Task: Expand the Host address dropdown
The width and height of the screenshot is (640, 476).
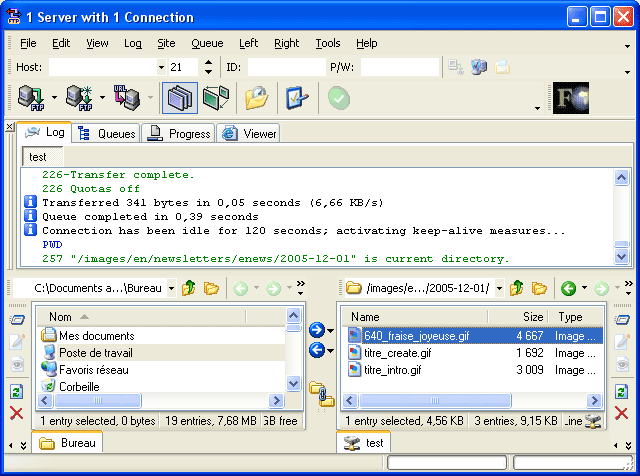Action: click(161, 67)
